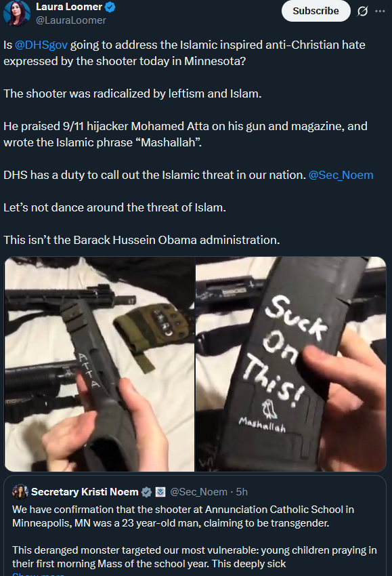The height and width of the screenshot is (576, 392).
Task: Open the Grok slashed-circle icon
Action: pyautogui.click(x=362, y=12)
